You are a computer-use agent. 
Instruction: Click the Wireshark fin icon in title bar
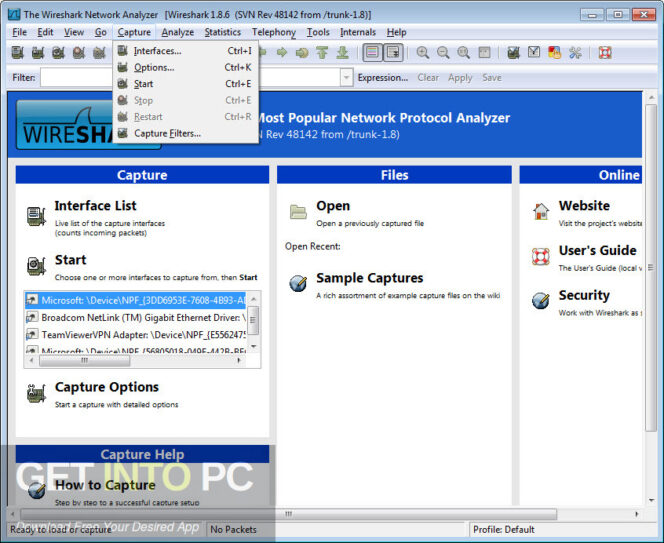pos(14,14)
